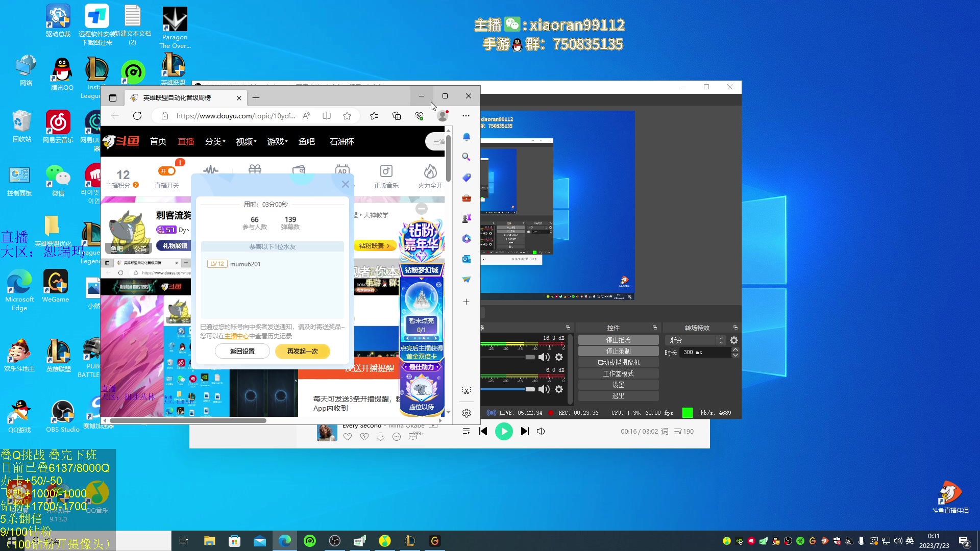Viewport: 980px width, 551px height.
Task: Increase transition duration with up arrow
Action: (736, 350)
